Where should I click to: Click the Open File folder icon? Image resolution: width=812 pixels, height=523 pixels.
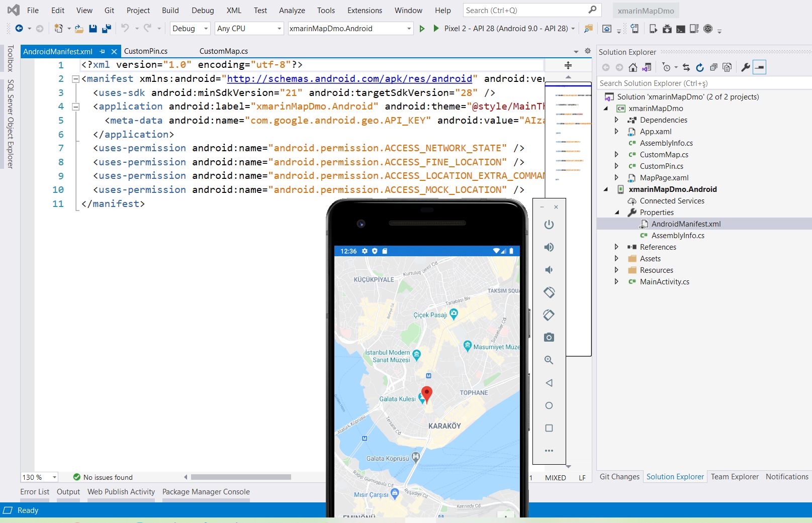[79, 29]
